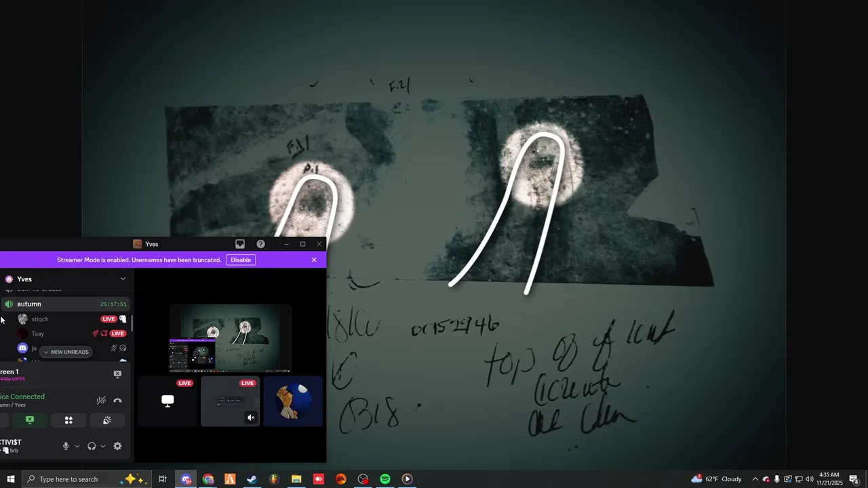Screen dimensions: 868x488
Task: Open microphone input options arrow
Action: pos(77,446)
